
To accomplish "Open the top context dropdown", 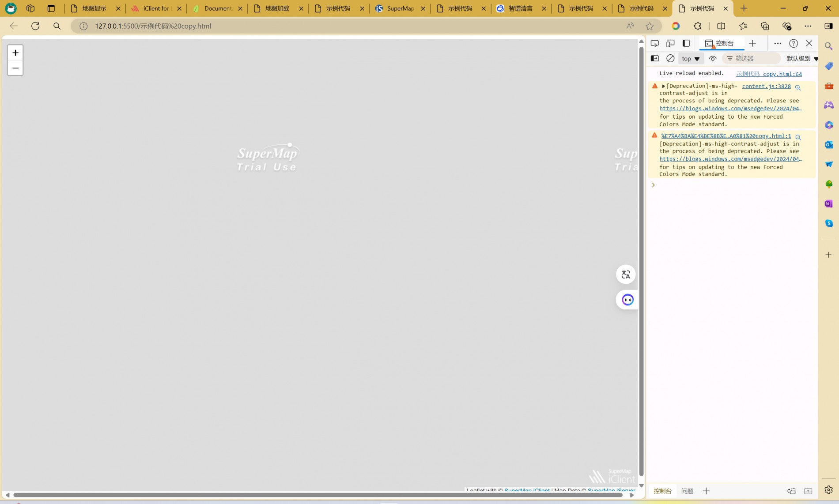I will (691, 58).
